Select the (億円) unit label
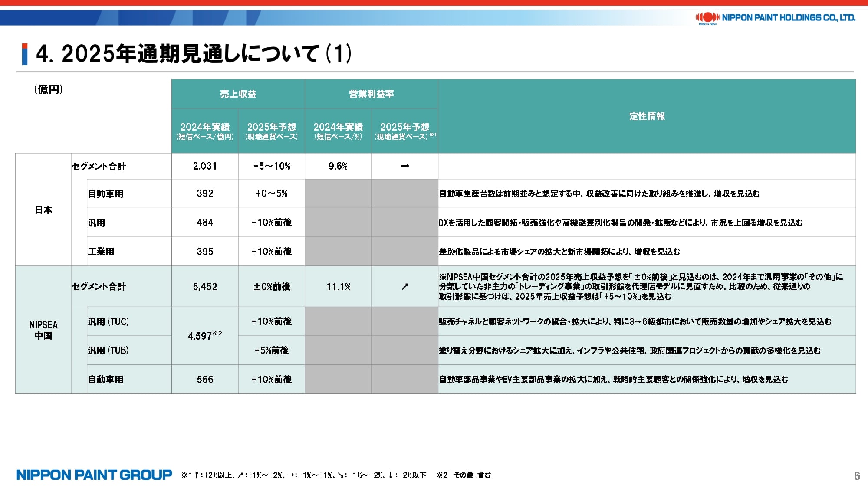Screen dimensions: 868x488 49,89
